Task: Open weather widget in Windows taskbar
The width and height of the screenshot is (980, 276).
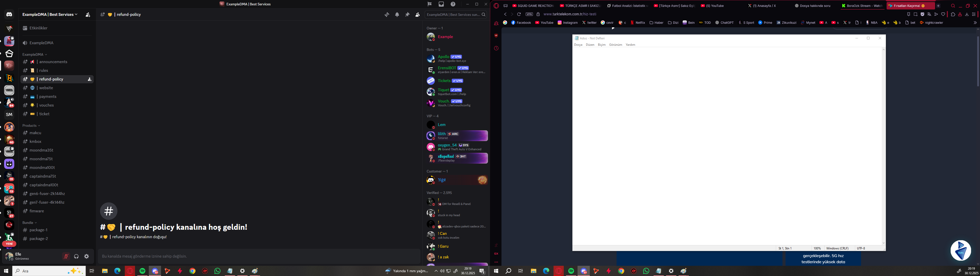Action: [407, 271]
